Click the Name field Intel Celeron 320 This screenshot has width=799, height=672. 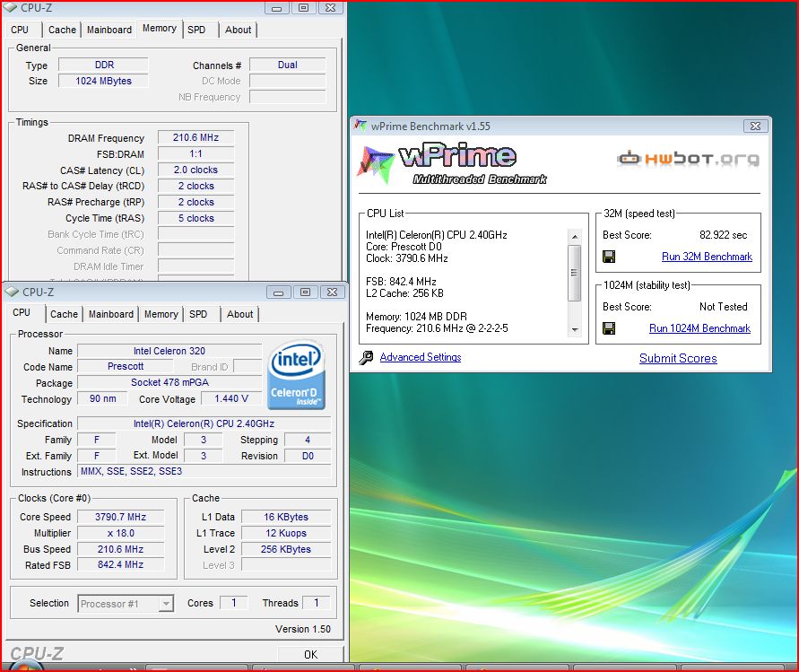coord(169,351)
